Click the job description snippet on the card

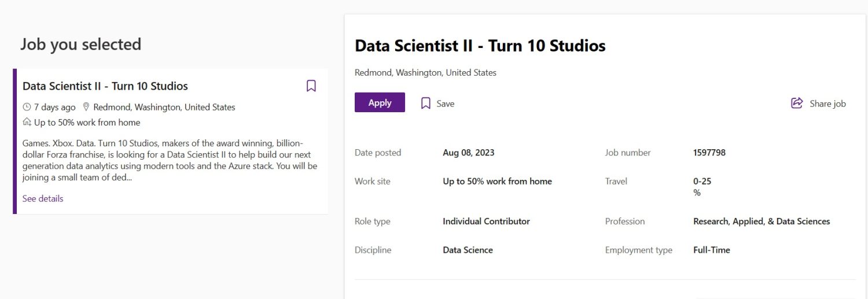(170, 160)
